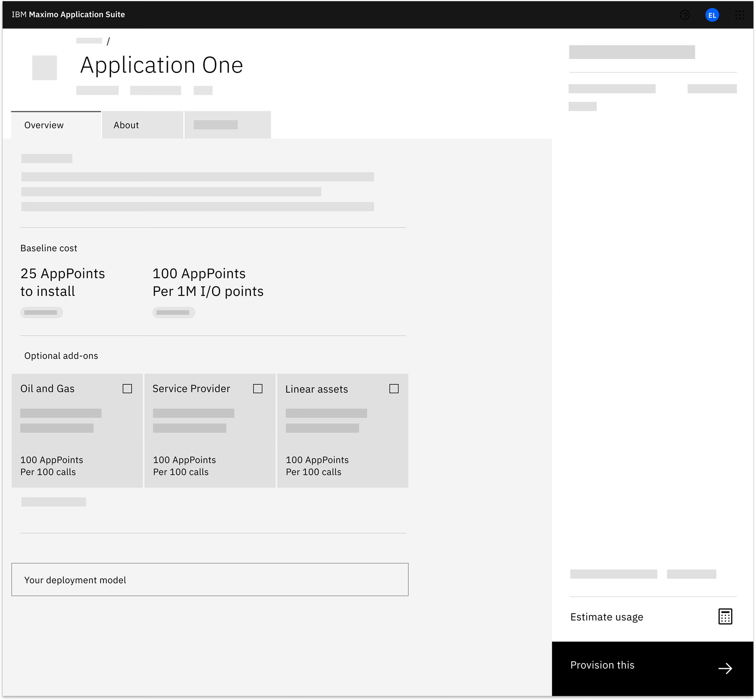
Task: Select the 25 AppPoints baseline cost tag
Action: click(x=42, y=312)
